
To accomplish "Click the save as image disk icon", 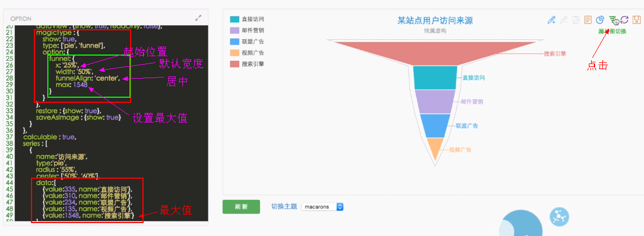I will point(637,20).
